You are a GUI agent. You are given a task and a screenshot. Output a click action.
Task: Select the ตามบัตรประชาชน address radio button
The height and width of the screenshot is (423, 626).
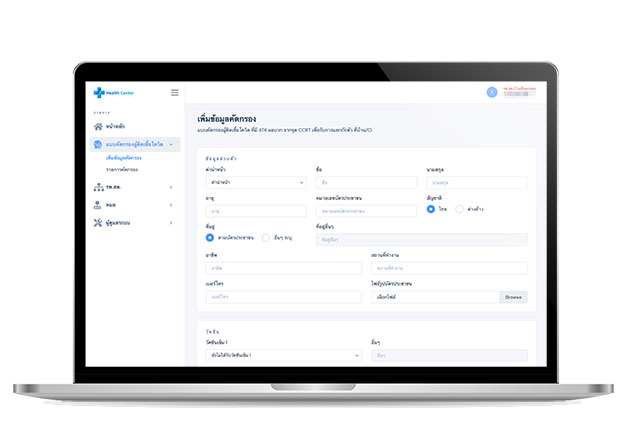tap(210, 238)
